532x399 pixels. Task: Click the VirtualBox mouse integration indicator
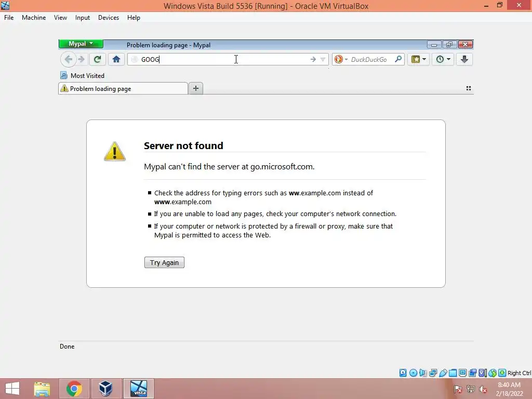(x=493, y=373)
